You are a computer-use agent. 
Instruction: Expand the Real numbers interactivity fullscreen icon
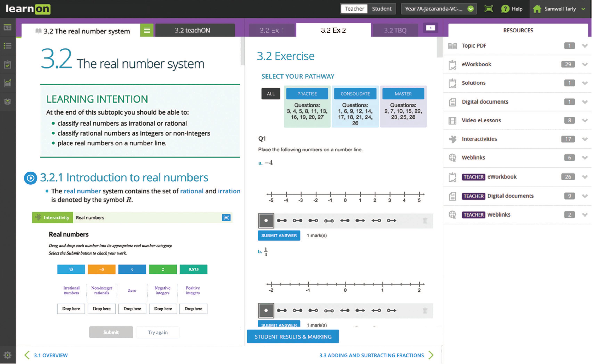click(x=226, y=218)
